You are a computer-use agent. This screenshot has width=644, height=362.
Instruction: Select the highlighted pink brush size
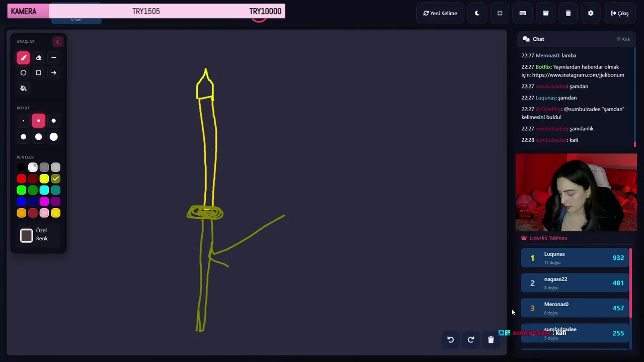pos(38,121)
